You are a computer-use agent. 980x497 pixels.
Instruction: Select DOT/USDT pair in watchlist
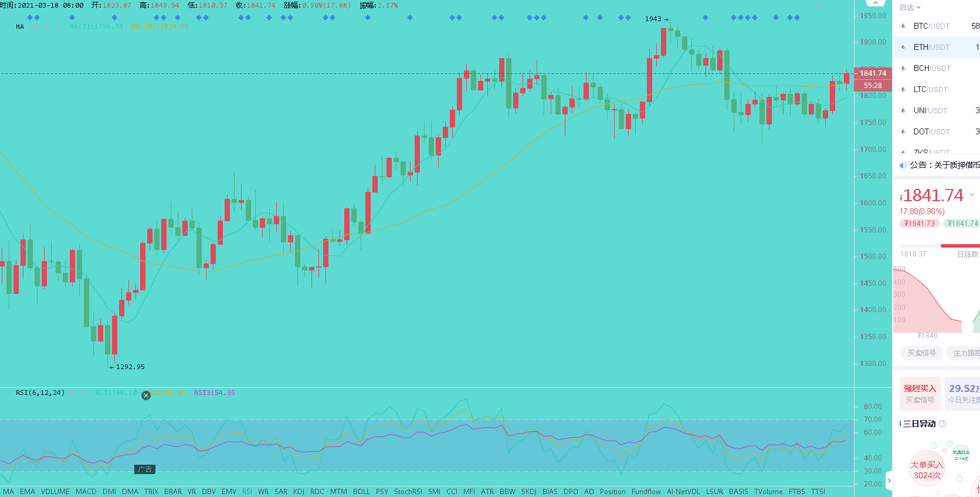pos(936,131)
